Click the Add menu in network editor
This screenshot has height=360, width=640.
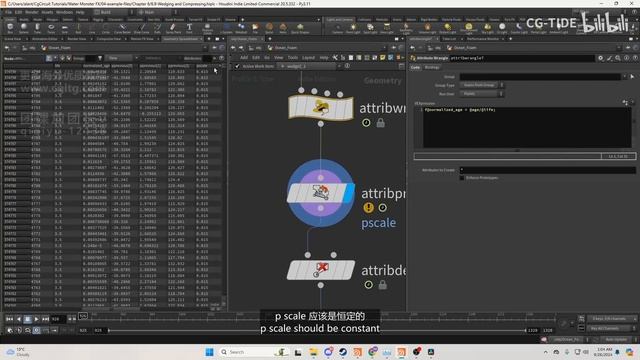(244, 58)
